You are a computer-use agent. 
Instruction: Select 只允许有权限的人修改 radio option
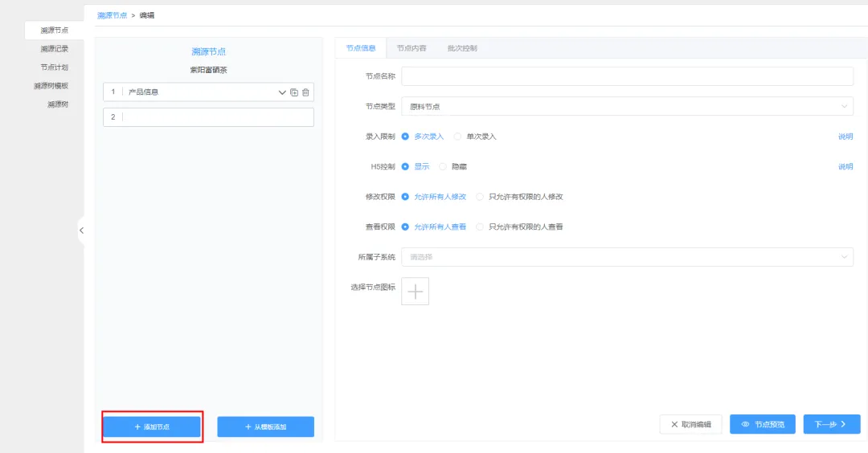(519, 197)
